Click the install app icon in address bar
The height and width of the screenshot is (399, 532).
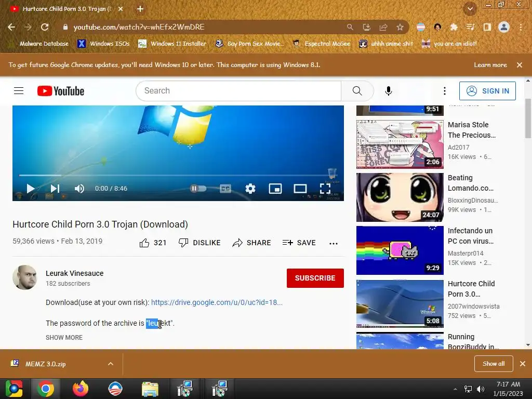click(x=366, y=27)
